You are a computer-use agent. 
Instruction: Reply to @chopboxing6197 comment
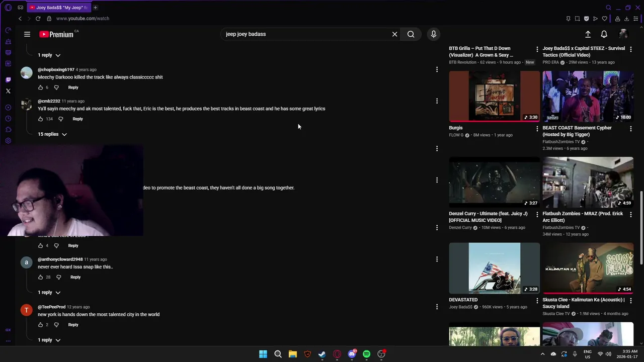(x=73, y=87)
